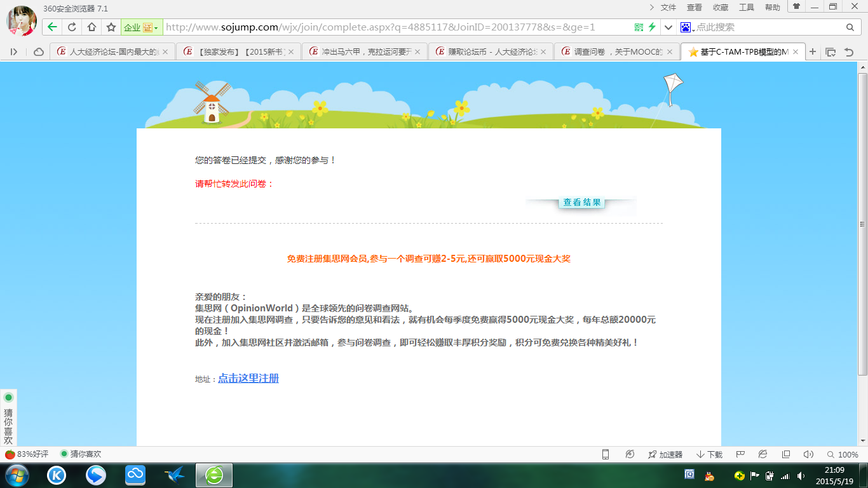Open the 收藏 menu
Viewport: 868px width, 488px height.
coord(721,8)
